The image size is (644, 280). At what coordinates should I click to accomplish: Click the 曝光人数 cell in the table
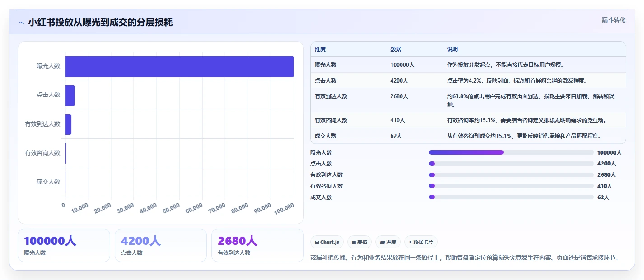coord(326,65)
